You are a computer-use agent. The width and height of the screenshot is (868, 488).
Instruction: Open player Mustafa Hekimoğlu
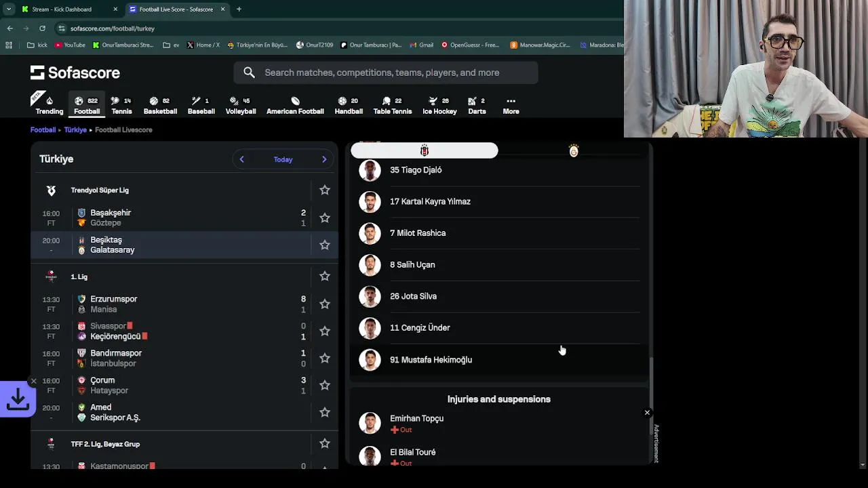click(498, 360)
